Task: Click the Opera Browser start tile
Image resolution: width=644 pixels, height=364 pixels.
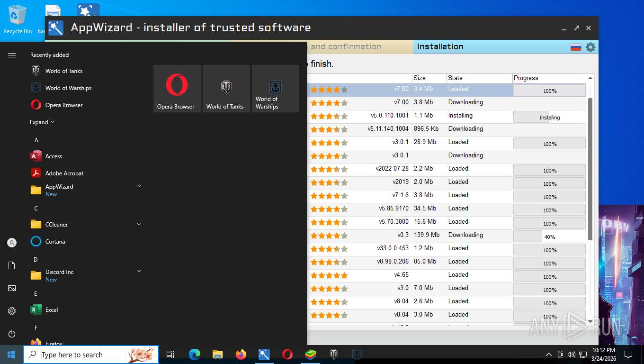Action: pos(177,89)
